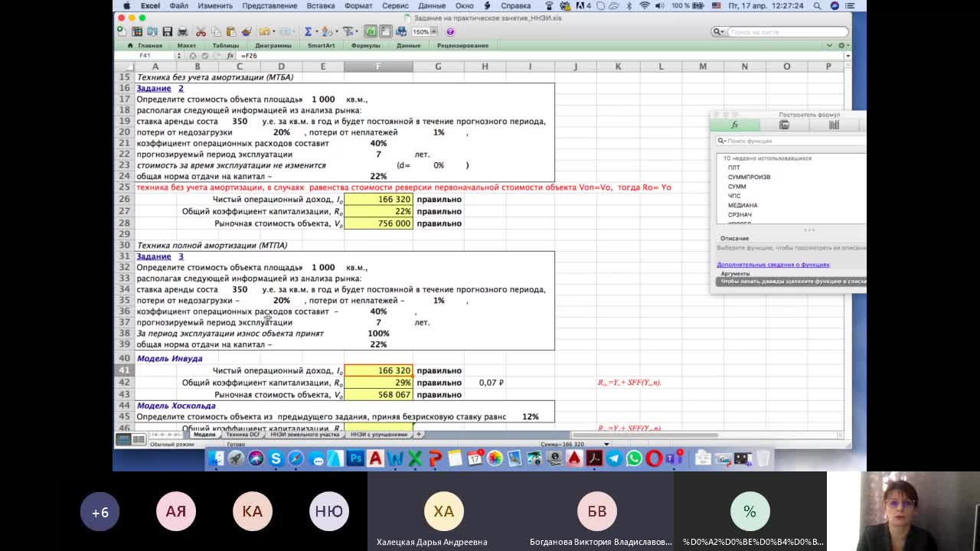Switch to the Данные ribbon tab
980x551 pixels.
(408, 45)
